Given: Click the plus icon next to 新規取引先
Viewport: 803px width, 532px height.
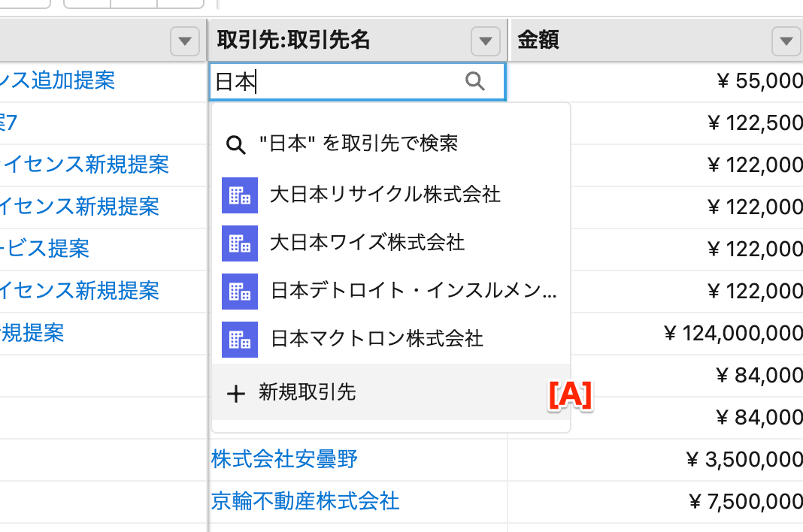Looking at the screenshot, I should tap(236, 393).
